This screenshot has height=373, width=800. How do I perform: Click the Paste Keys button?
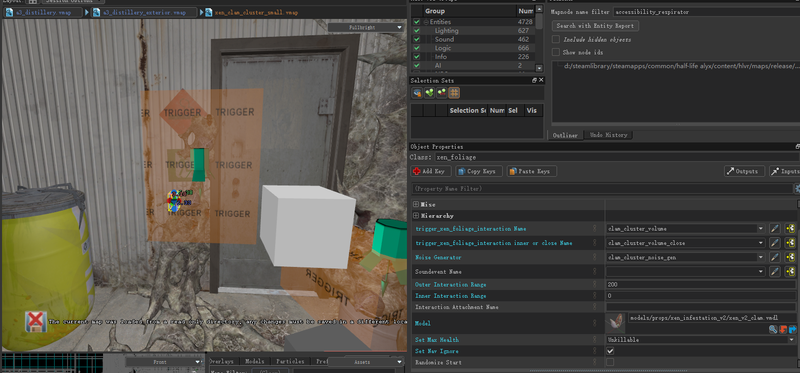[531, 171]
